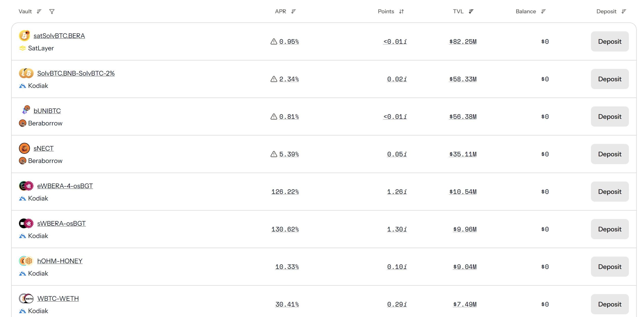This screenshot has height=317, width=644.
Task: Open the SolvBTC.BNB-SolvBTC-2% vault
Action: pos(76,73)
